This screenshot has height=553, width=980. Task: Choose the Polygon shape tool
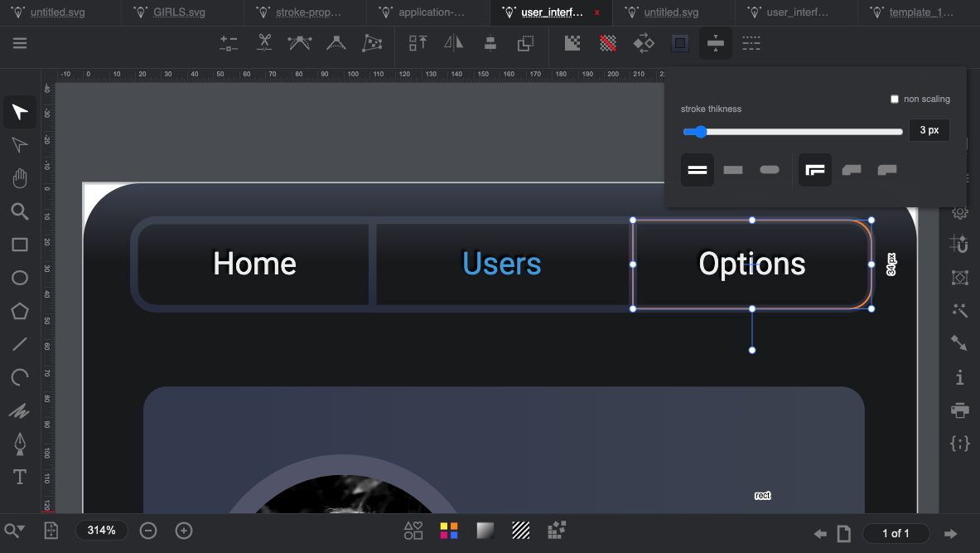tap(20, 311)
